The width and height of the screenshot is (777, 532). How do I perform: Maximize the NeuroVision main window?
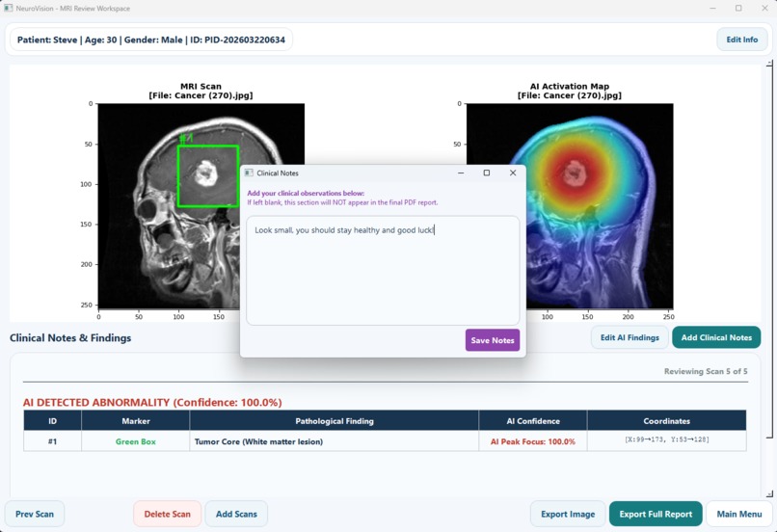coord(738,9)
